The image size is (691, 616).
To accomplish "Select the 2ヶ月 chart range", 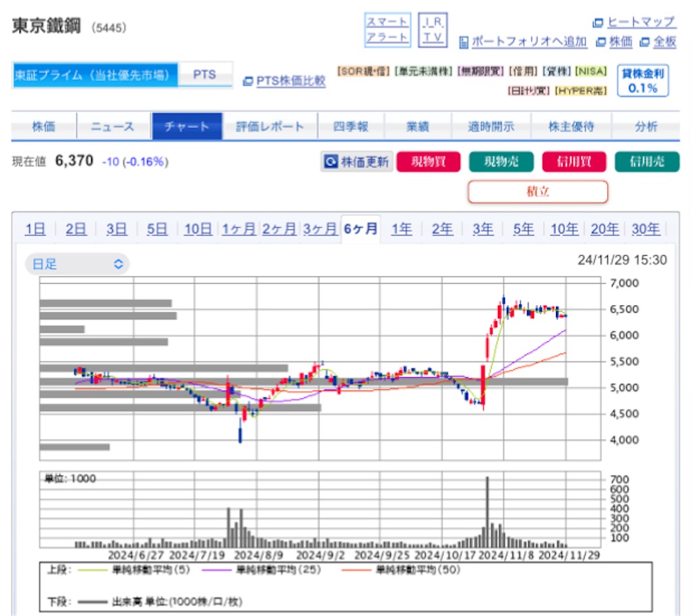I will point(279,229).
